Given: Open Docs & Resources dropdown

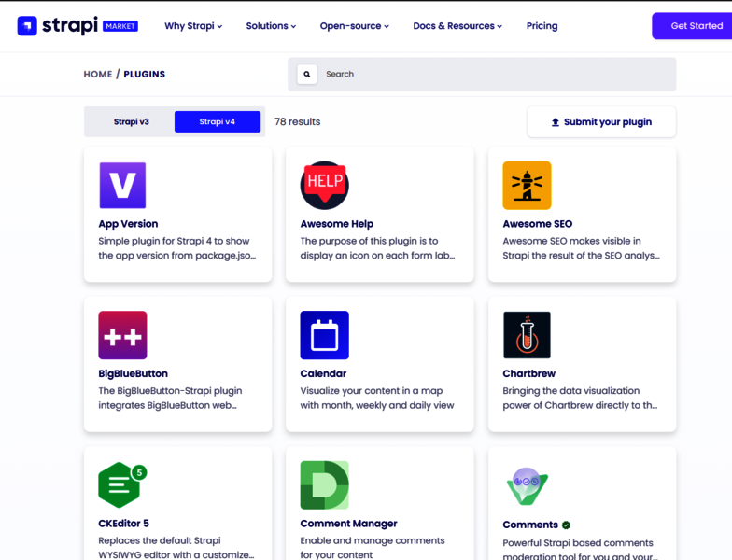Looking at the screenshot, I should pyautogui.click(x=457, y=26).
